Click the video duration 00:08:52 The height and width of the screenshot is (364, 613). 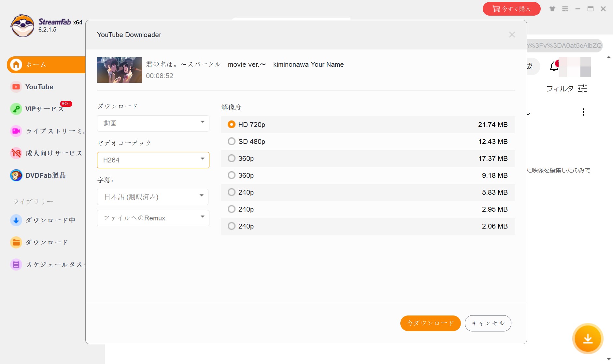click(x=160, y=76)
